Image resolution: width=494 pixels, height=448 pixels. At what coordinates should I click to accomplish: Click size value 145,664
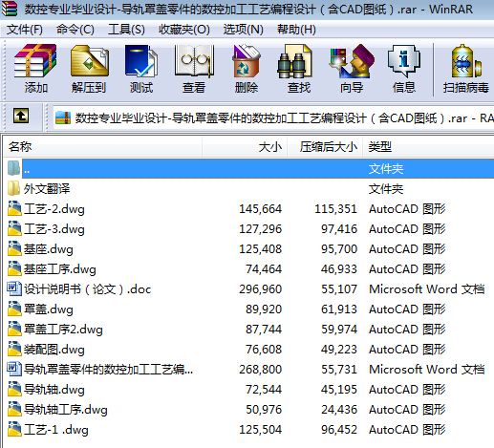(x=261, y=209)
